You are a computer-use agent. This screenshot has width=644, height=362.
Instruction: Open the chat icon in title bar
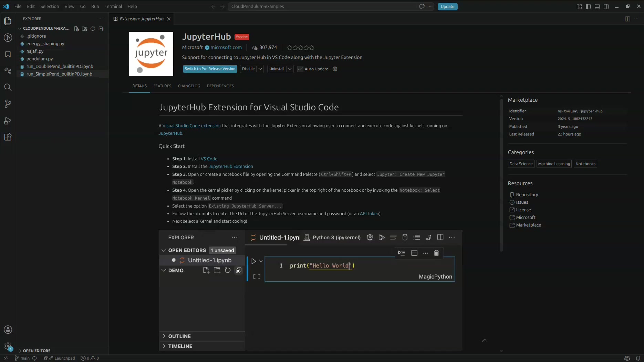[422, 7]
